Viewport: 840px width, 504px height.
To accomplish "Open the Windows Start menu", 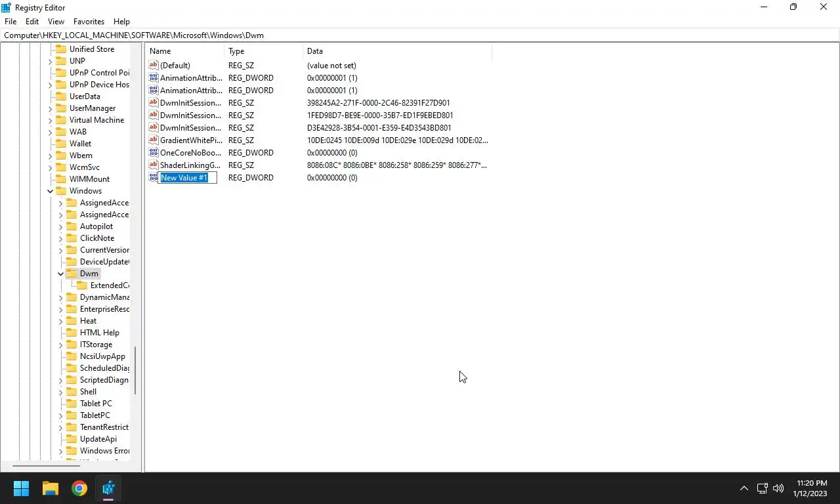I will (x=21, y=488).
